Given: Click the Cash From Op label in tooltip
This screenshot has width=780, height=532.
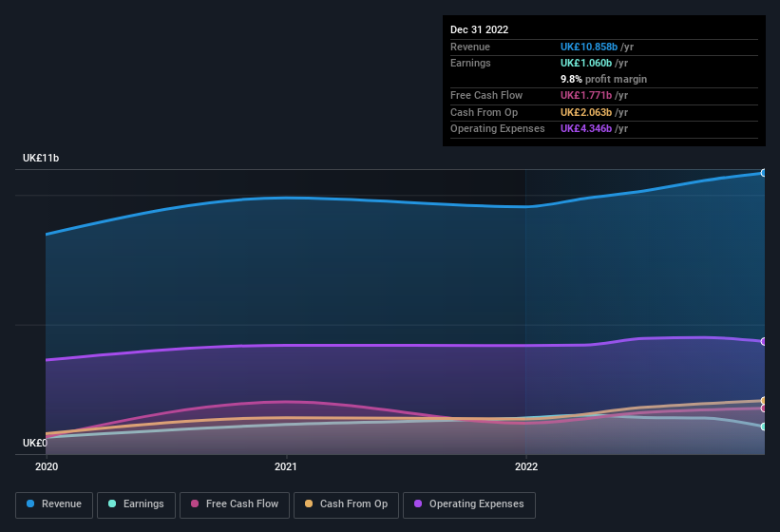Looking at the screenshot, I should 484,112.
